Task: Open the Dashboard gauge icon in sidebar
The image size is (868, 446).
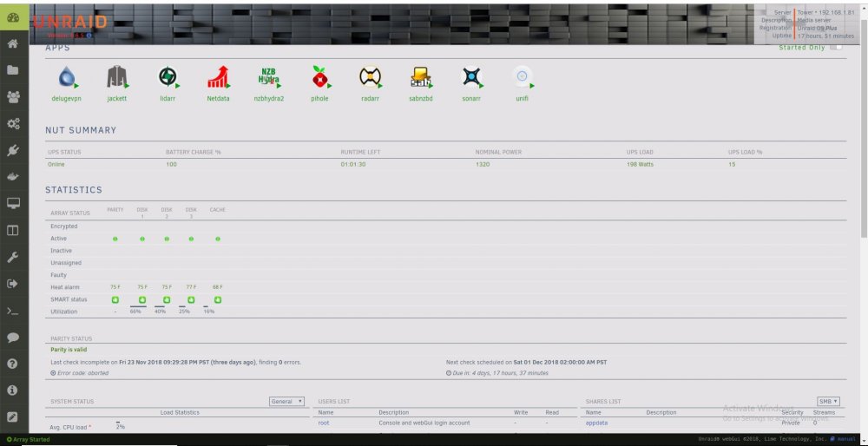Action: [13, 17]
